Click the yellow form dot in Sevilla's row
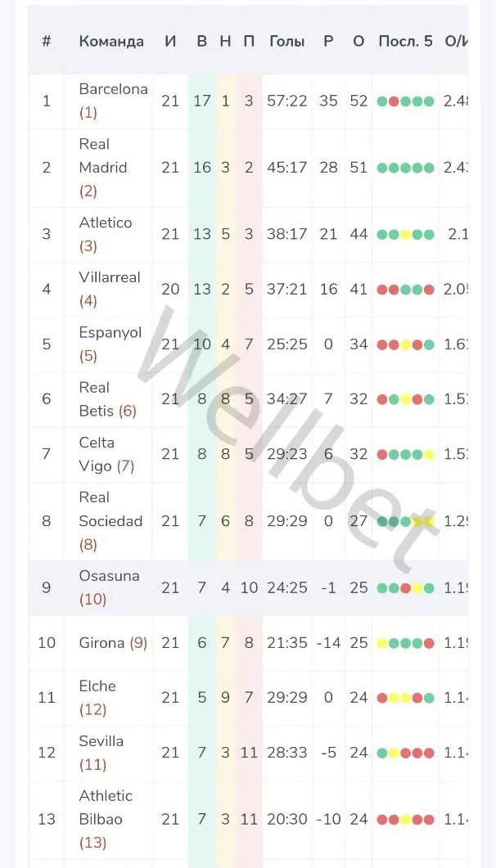This screenshot has height=868, width=496. point(394,753)
